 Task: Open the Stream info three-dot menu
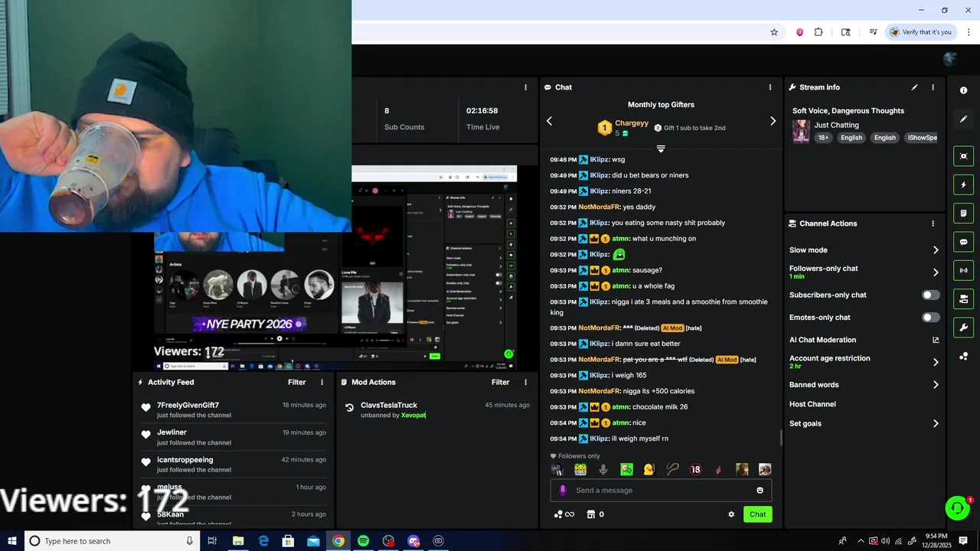933,87
